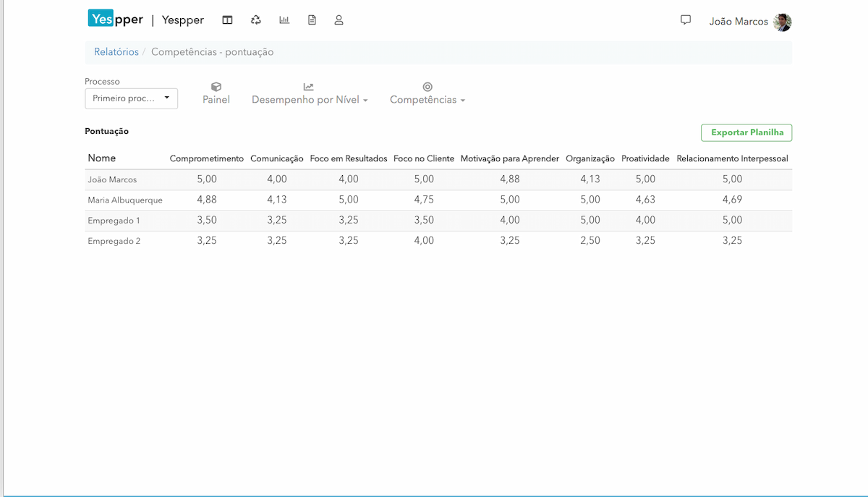Image resolution: width=868 pixels, height=497 pixels.
Task: Open the chat messages bubble icon
Action: tap(686, 20)
